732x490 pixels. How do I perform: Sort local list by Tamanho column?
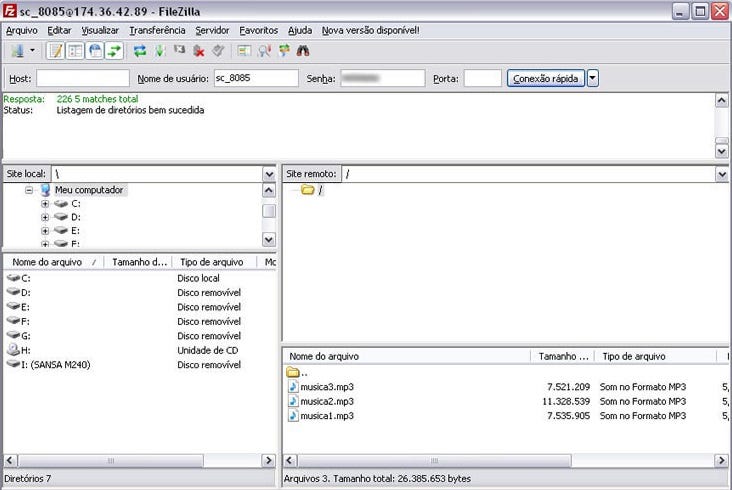pos(138,262)
